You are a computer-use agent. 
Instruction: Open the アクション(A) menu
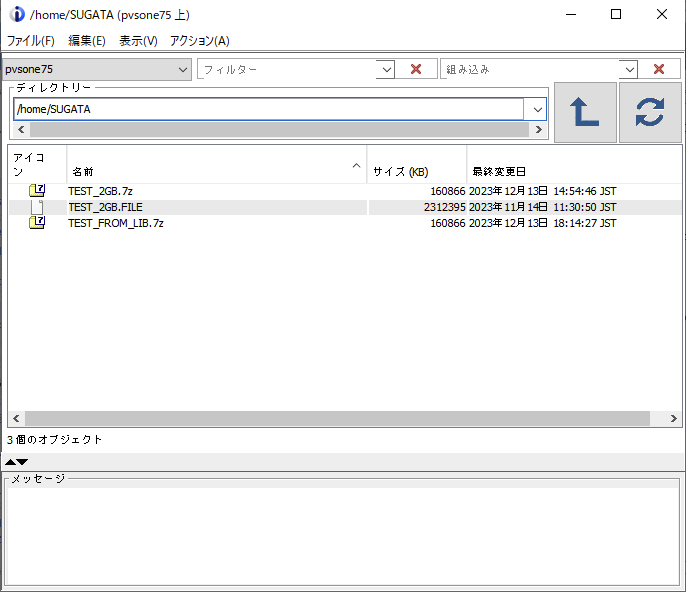click(200, 41)
